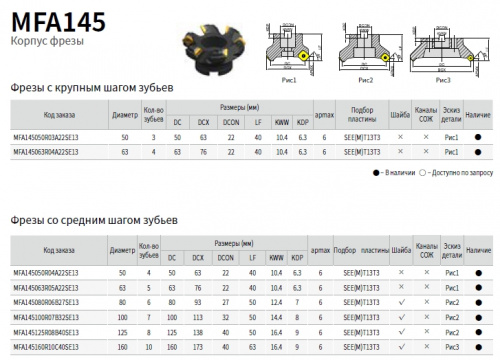Click heading 'Фрезы с крупным шагом зубьев'
The width and height of the screenshot is (500, 360).
tap(92, 88)
